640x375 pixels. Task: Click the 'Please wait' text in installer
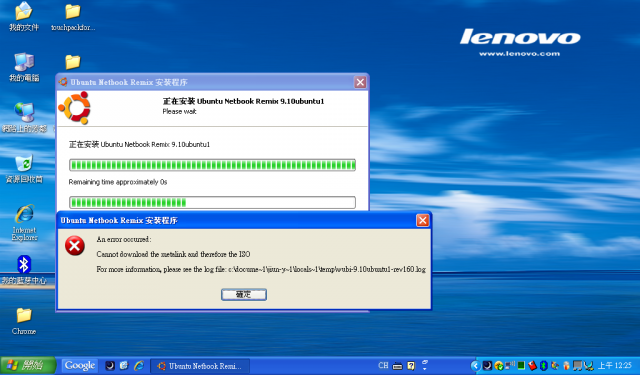tap(179, 111)
